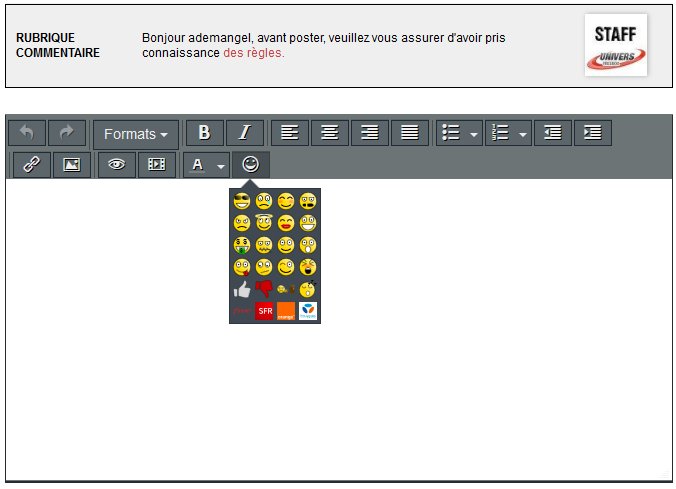
Task: Insert the undecided skeptical smiley
Action: pos(264,267)
